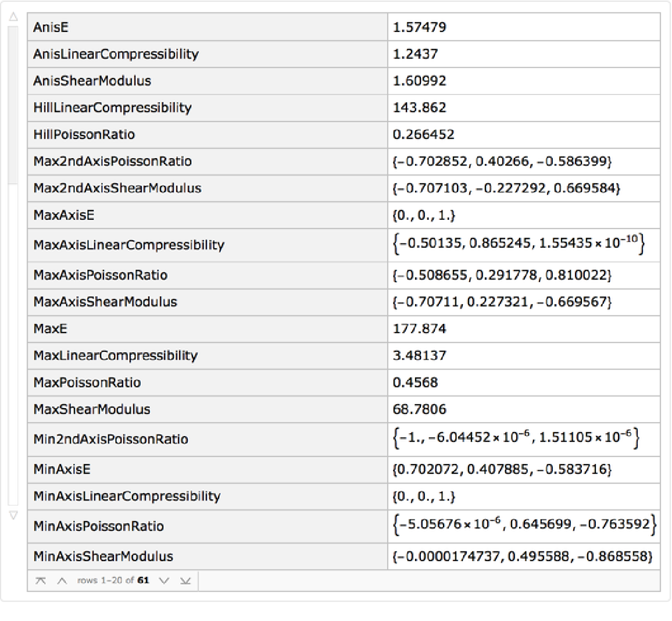This screenshot has height=621, width=672.
Task: Click the HillLinearCompressibility value 143.862
Action: 419,108
